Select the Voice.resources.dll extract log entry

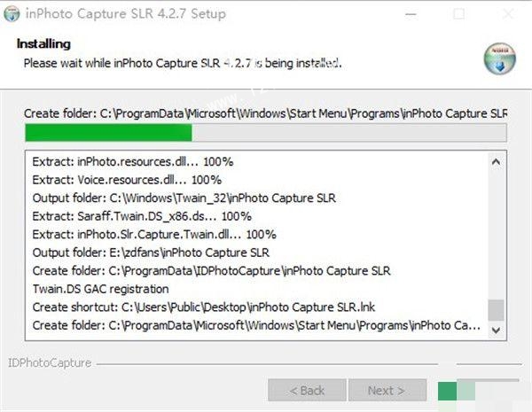coord(127,180)
